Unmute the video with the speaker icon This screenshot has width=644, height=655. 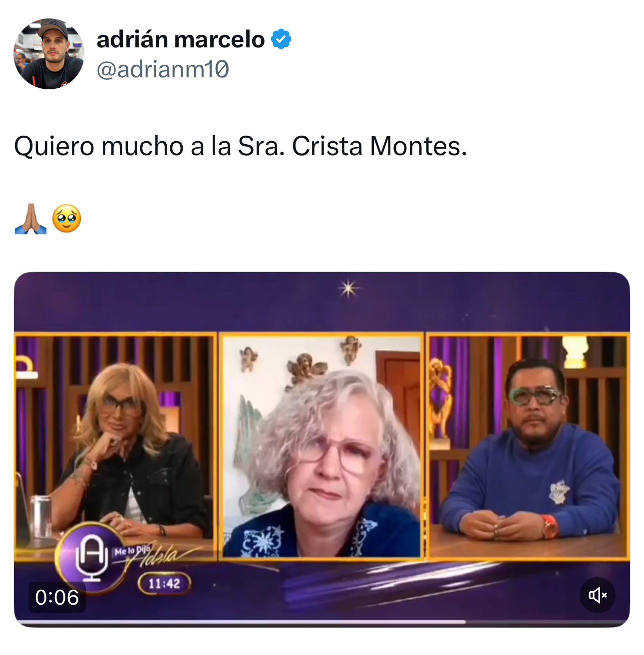pyautogui.click(x=598, y=595)
